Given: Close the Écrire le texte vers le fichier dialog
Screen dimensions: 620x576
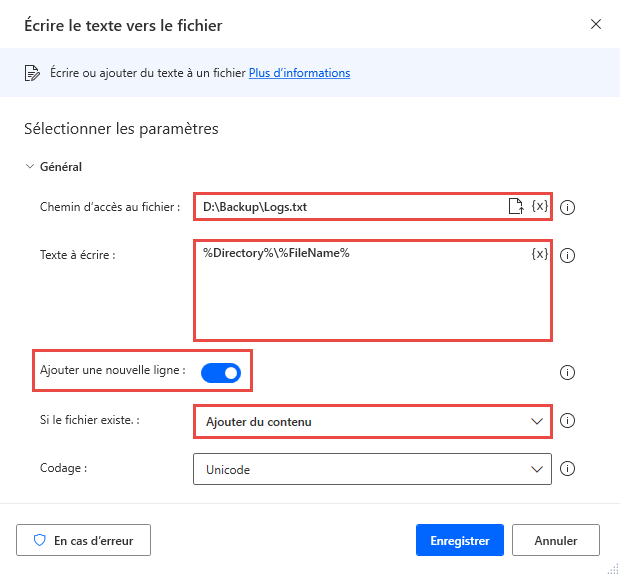Looking at the screenshot, I should 596,24.
